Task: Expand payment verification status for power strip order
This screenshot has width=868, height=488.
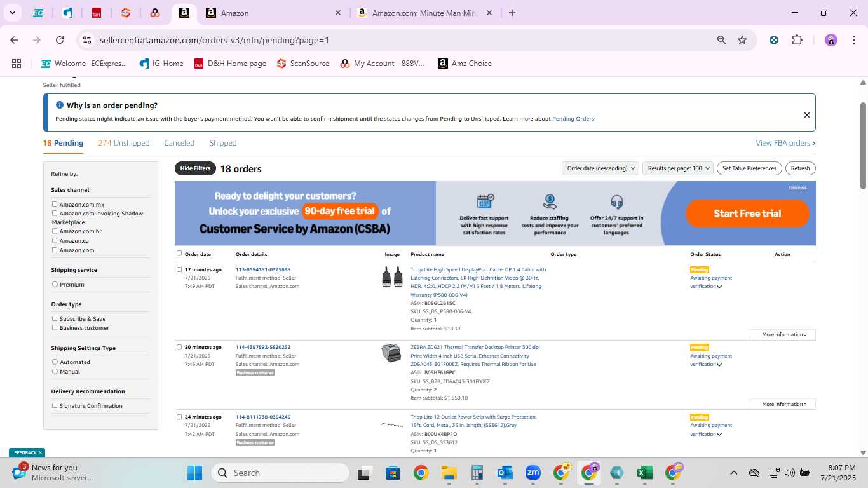Action: tap(719, 435)
